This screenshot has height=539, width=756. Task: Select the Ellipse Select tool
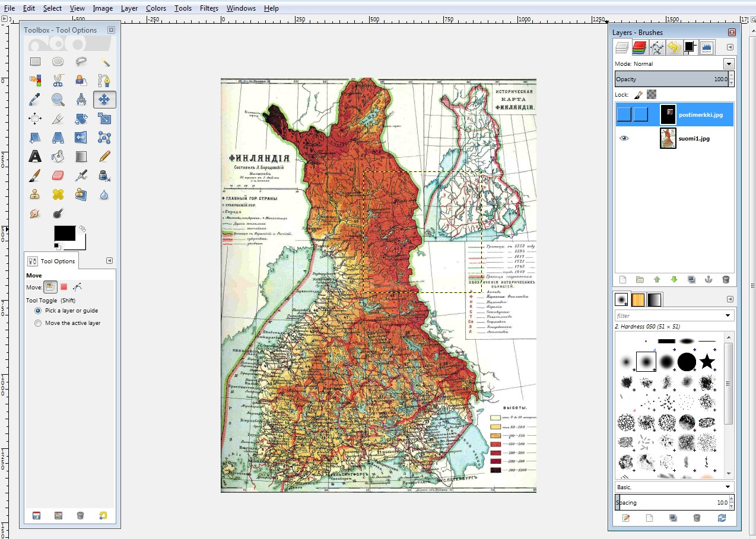point(58,61)
